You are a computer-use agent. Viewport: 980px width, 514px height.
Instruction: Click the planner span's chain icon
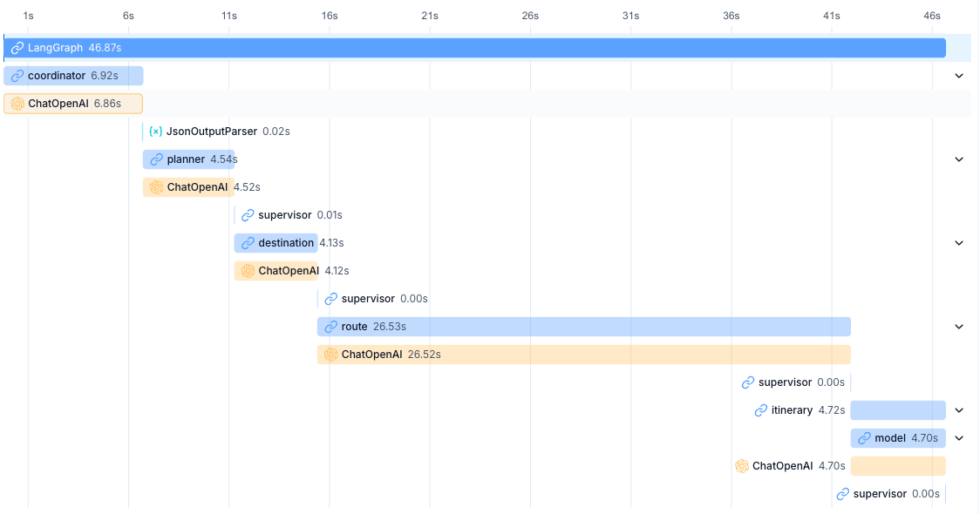click(157, 159)
